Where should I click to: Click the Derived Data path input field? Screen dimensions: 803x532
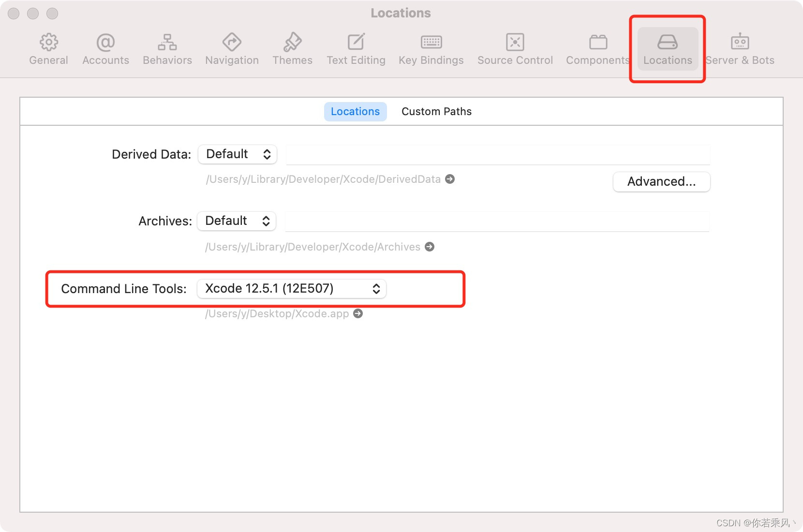[498, 154]
